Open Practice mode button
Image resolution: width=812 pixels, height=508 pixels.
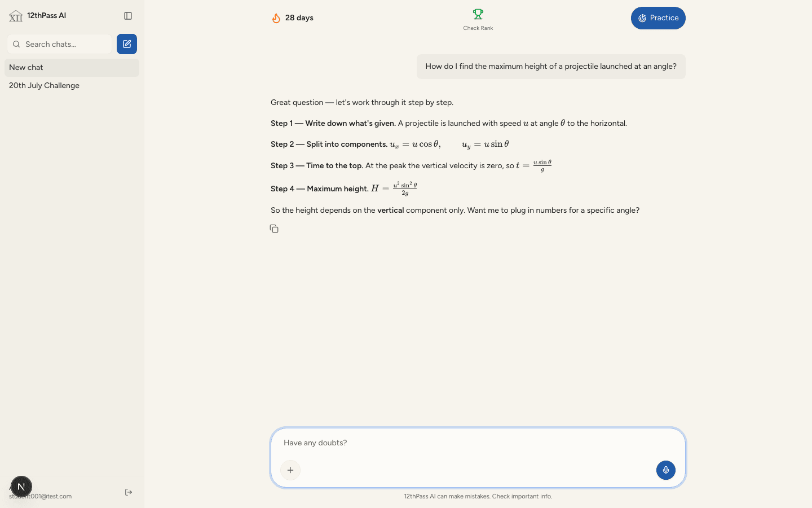(x=658, y=18)
